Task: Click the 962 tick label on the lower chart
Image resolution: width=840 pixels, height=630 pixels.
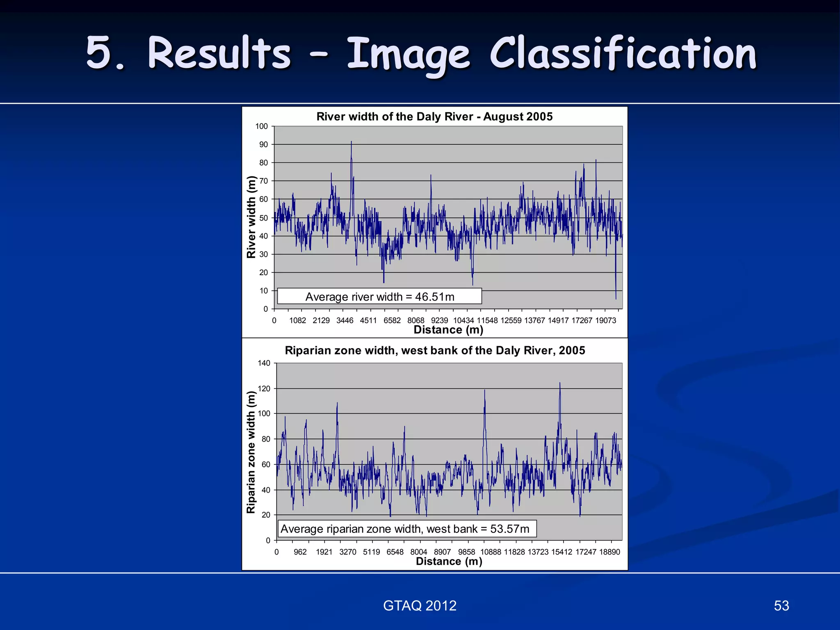Action: coord(300,552)
